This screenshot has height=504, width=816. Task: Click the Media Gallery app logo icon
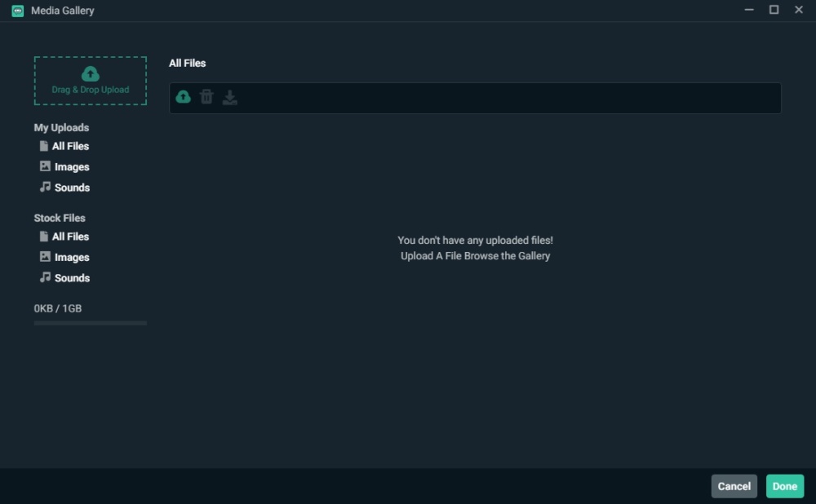[x=18, y=11]
